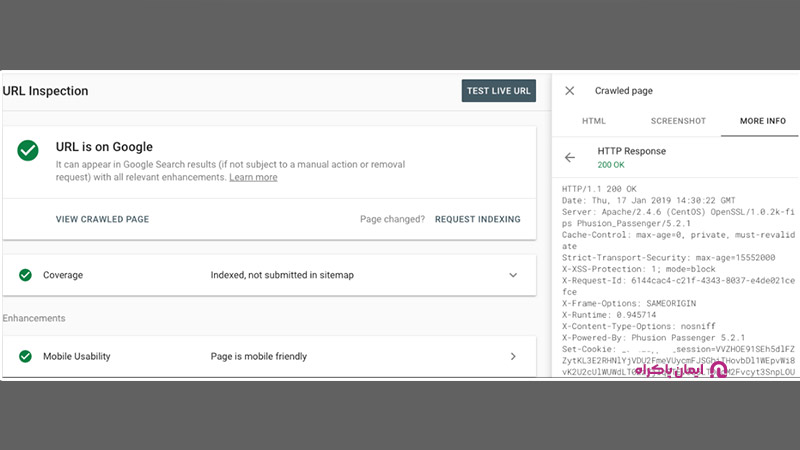The image size is (800, 450).
Task: Switch to the SCREENSHOT tab
Action: pyautogui.click(x=678, y=121)
